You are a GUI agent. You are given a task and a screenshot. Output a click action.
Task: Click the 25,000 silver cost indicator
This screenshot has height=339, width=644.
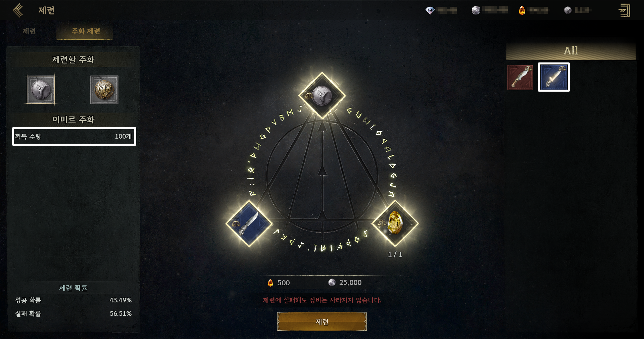point(345,283)
